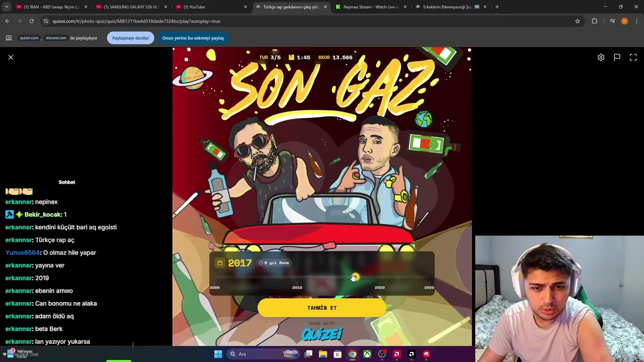The width and height of the screenshot is (644, 362).
Task: Click the 1:45 countdown timer
Action: [x=299, y=57]
